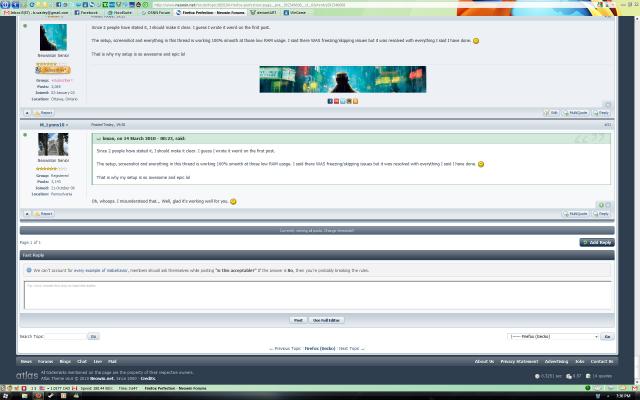This screenshot has width=640, height=400.
Task: Click the orange RSS icon under signature banner
Action: coord(356,101)
